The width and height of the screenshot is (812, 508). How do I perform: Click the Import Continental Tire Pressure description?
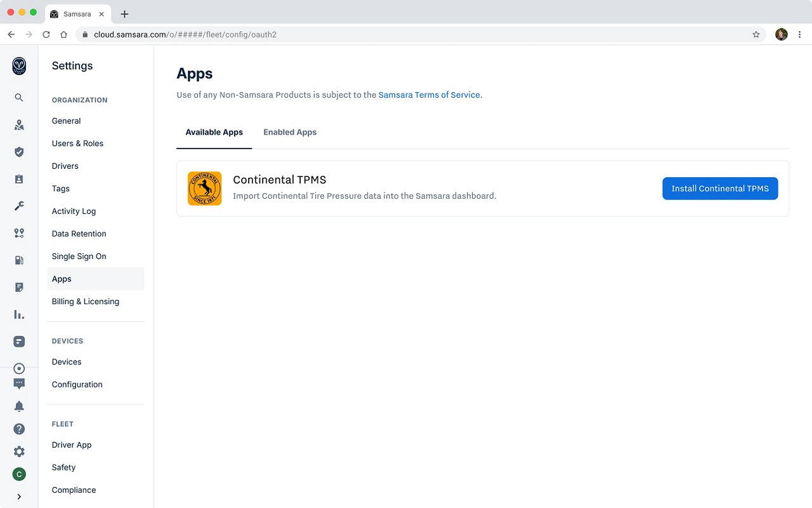point(365,196)
